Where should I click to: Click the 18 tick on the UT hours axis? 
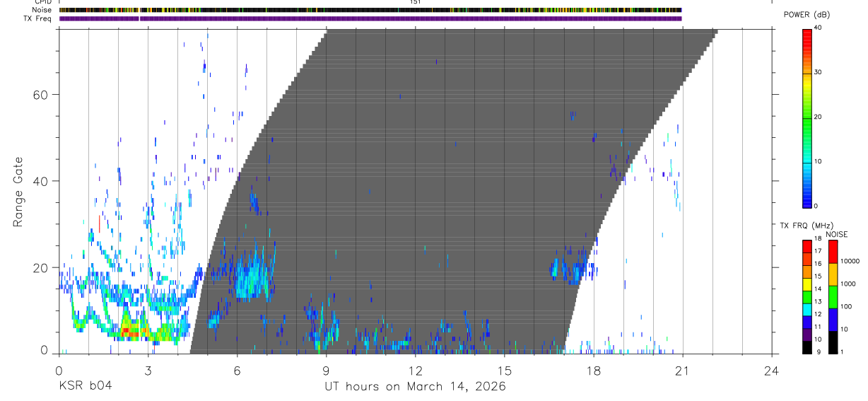pos(594,370)
